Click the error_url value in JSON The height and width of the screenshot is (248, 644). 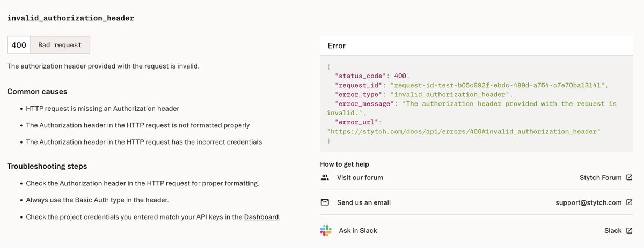click(463, 131)
